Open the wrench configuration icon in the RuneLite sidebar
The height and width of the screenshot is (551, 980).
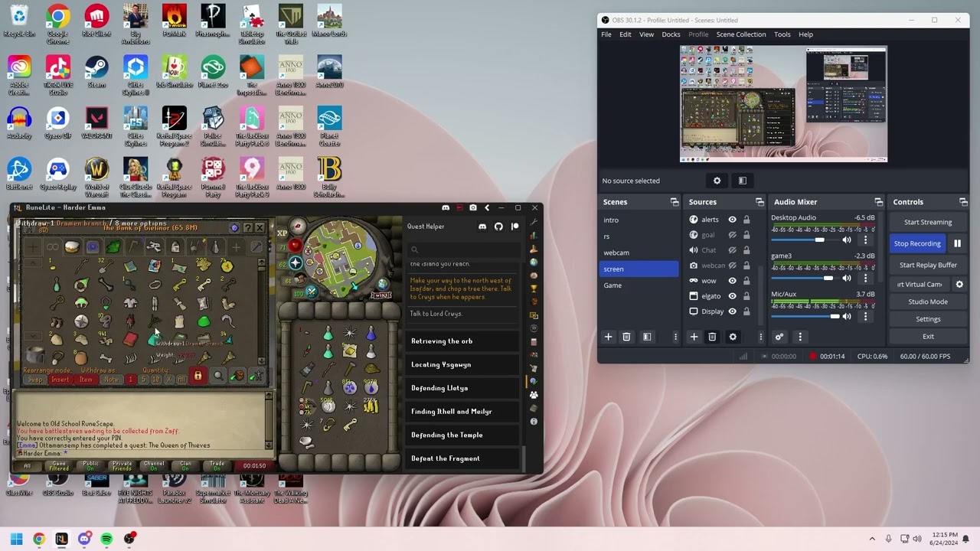(x=534, y=223)
